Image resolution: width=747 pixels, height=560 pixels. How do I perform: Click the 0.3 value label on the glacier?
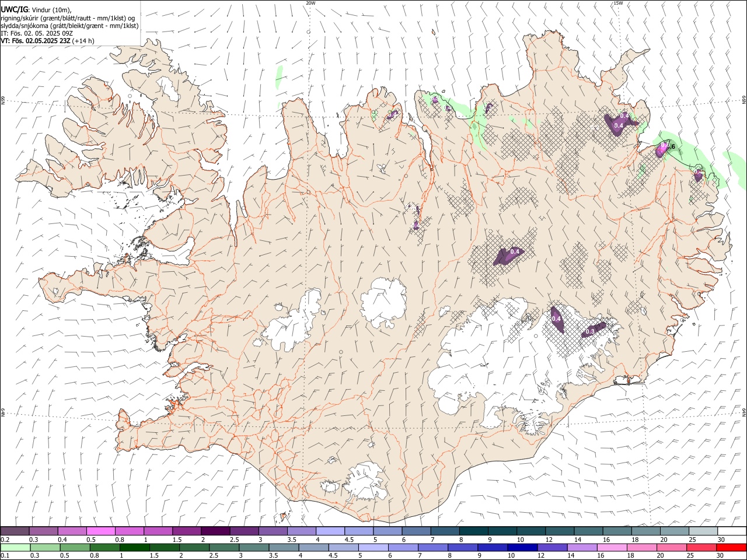click(589, 331)
